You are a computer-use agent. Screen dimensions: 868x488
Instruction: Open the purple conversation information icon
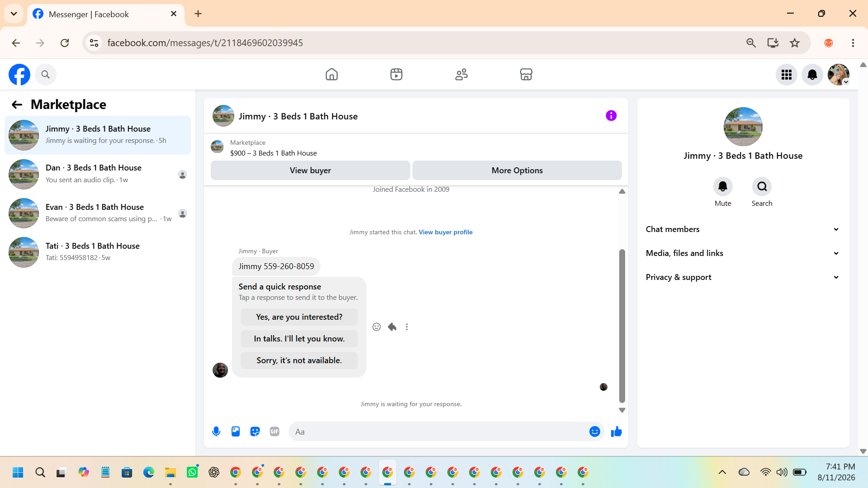coord(611,116)
